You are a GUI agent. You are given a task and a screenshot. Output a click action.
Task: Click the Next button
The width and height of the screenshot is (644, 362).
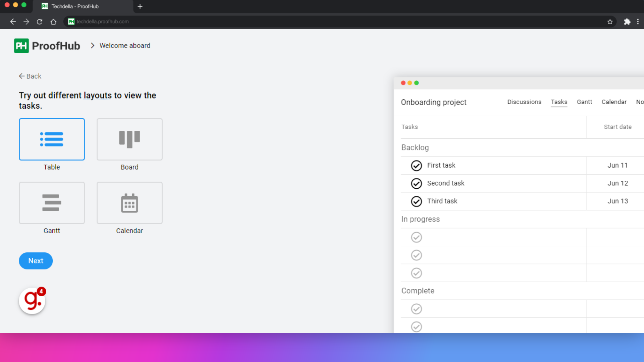pyautogui.click(x=36, y=261)
